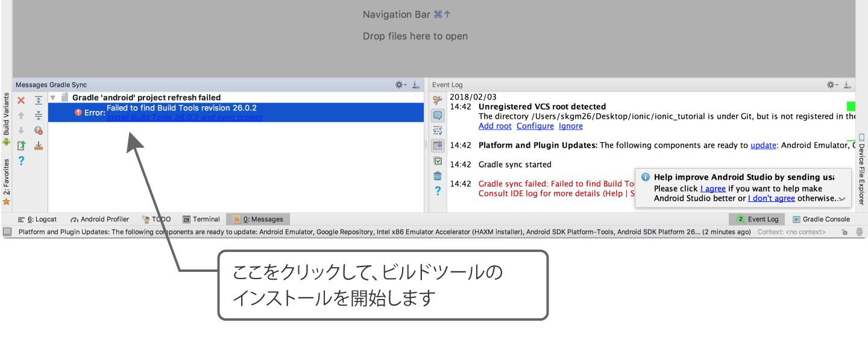The image size is (868, 340).
Task: Go to next message with down arrow
Action: tap(21, 130)
